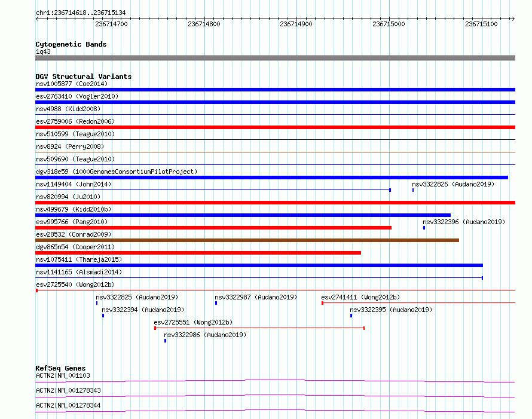Screen dimensions: 532x419
Task: Open the nsv820994 (Ju2010) red bar
Action: [275, 203]
